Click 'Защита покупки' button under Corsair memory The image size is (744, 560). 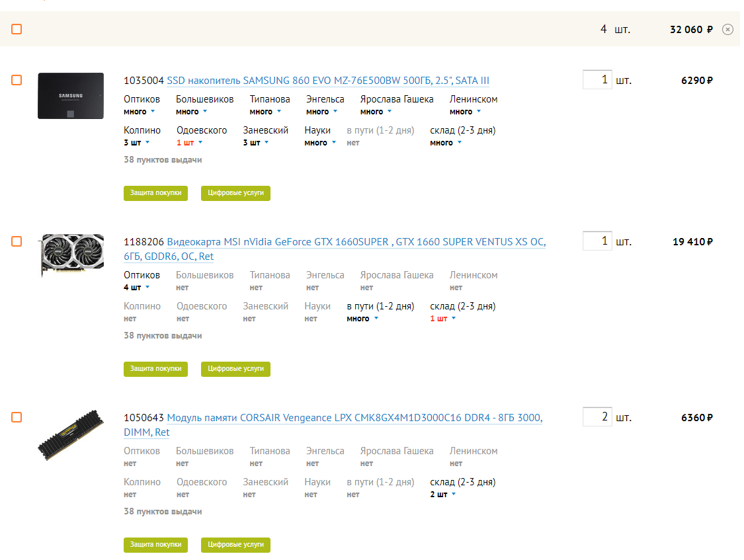155,545
